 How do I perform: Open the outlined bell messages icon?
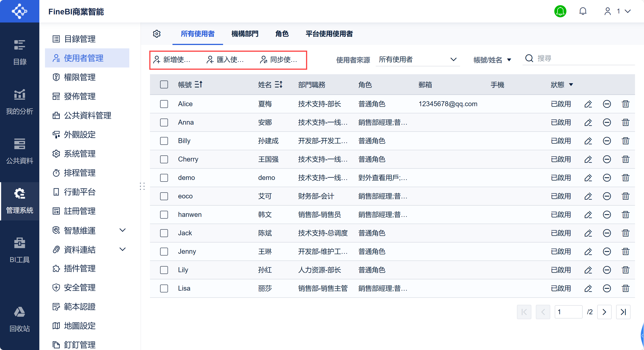583,11
